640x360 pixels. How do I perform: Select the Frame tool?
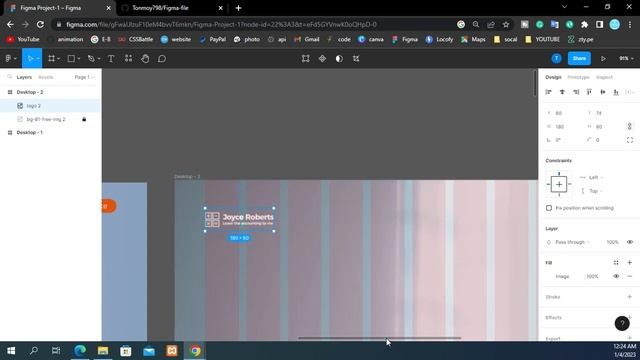(x=51, y=59)
